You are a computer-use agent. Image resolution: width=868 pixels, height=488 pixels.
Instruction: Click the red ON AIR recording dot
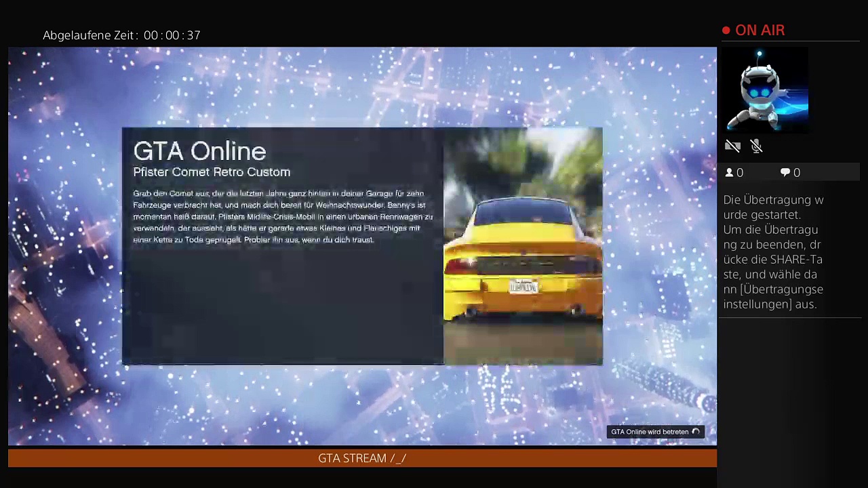(726, 30)
